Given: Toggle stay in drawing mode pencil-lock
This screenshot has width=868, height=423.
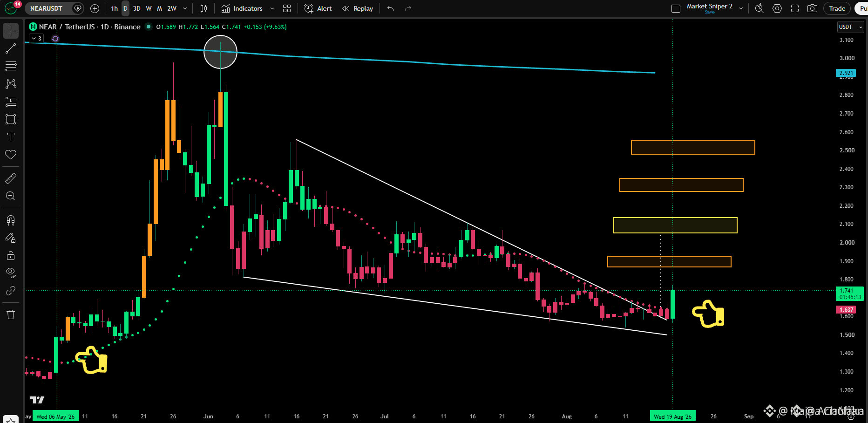Looking at the screenshot, I should pyautogui.click(x=11, y=238).
